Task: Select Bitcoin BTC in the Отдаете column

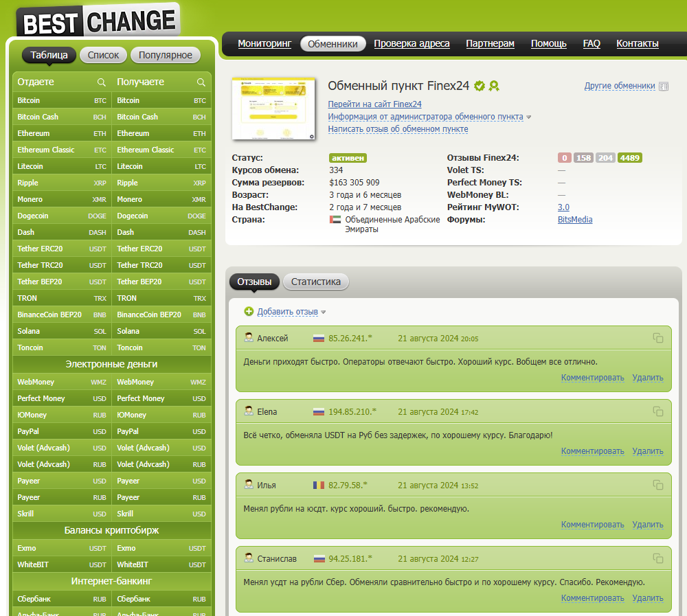Action: (62, 100)
